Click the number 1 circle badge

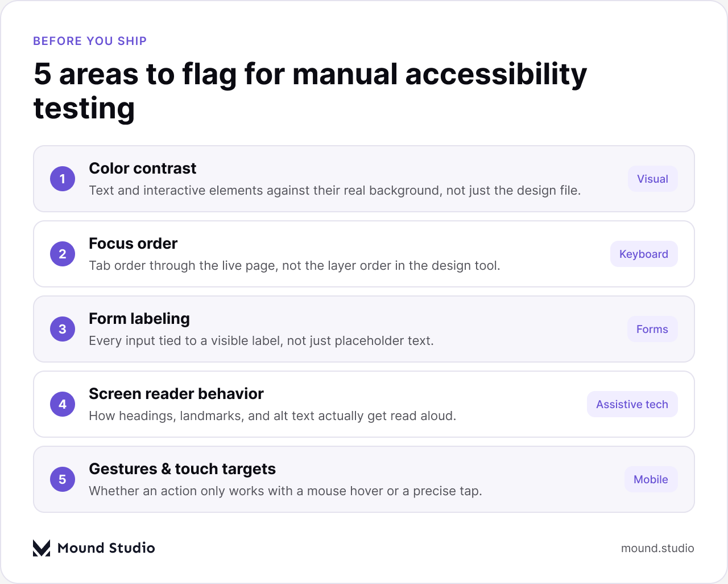63,179
